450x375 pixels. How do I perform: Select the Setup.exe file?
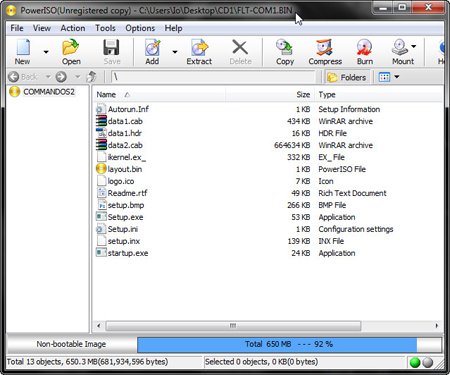[x=125, y=217]
